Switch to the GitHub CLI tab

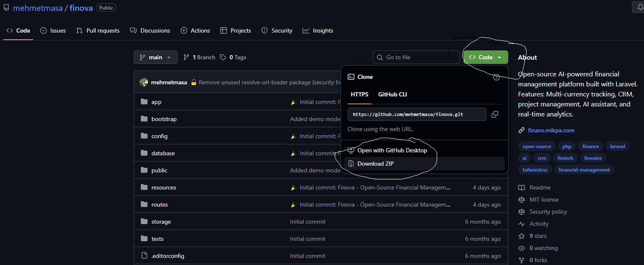click(392, 94)
